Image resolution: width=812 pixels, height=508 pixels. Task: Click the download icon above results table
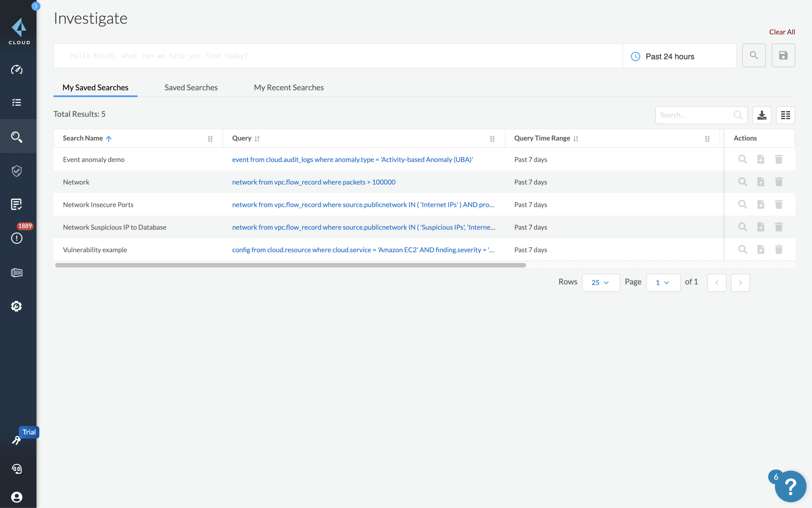coord(762,115)
